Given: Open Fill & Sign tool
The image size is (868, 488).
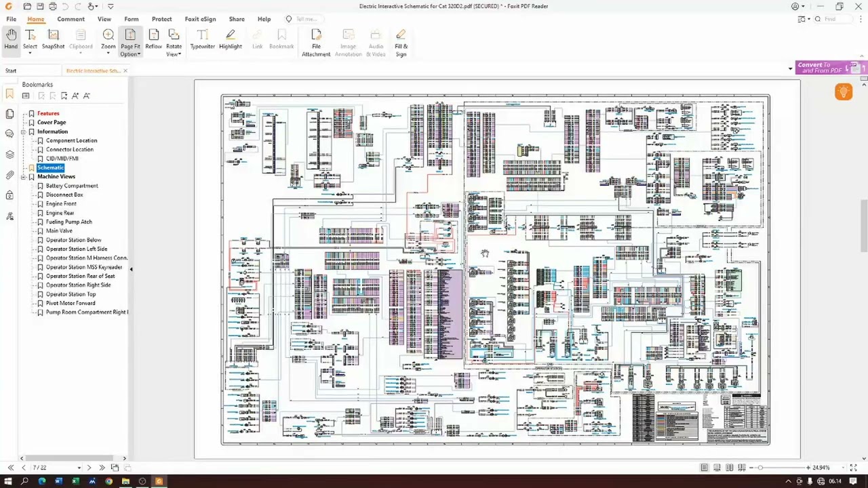Looking at the screenshot, I should (x=401, y=43).
